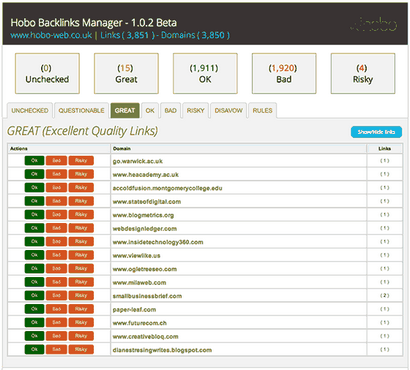Click the hobo logo in header
The height and width of the screenshot is (370, 410).
tap(374, 25)
